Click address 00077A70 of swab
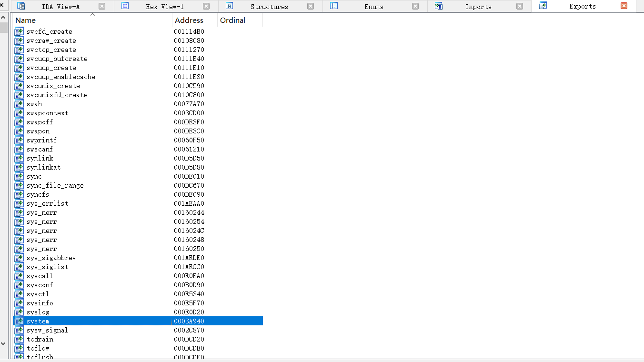The width and height of the screenshot is (644, 362). [189, 104]
